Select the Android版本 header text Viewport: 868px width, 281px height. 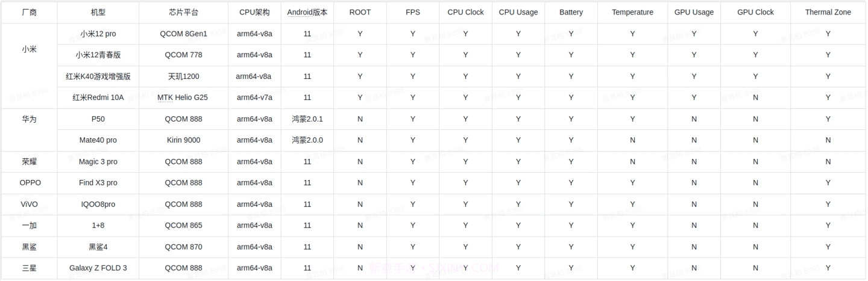click(x=307, y=12)
